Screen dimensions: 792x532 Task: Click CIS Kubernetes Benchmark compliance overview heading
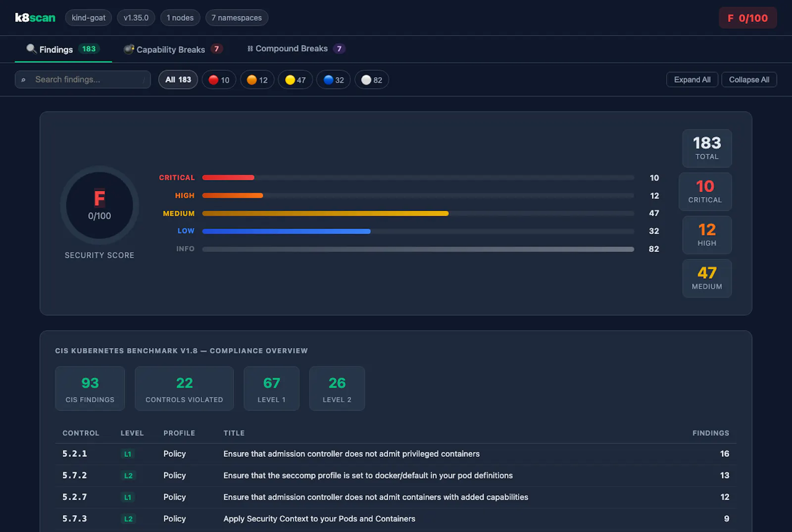[181, 351]
